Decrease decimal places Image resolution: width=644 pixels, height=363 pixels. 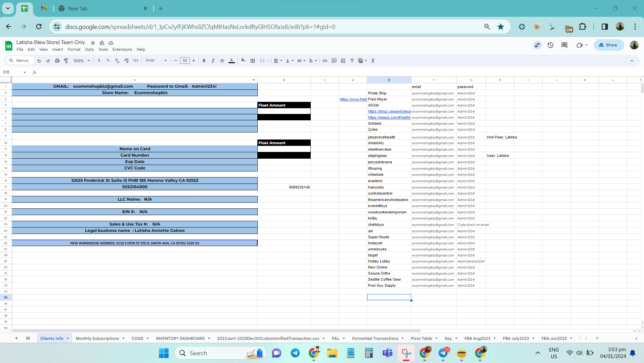pyautogui.click(x=117, y=61)
